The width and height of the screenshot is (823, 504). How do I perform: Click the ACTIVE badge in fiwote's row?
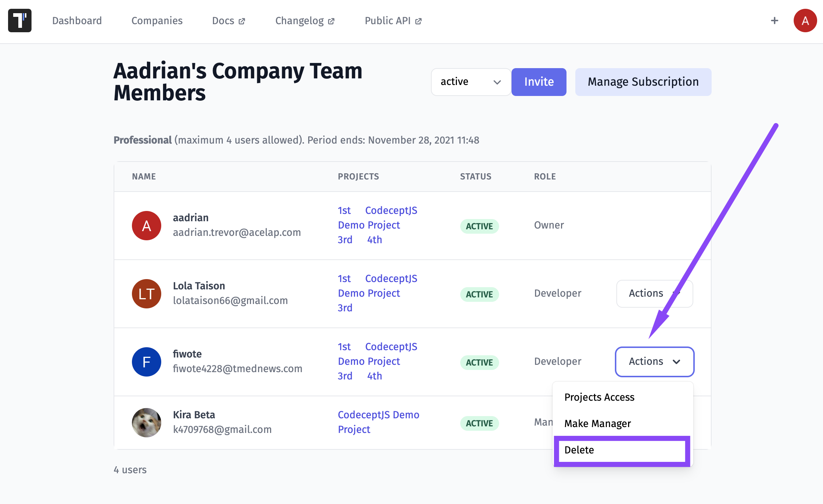pos(479,362)
